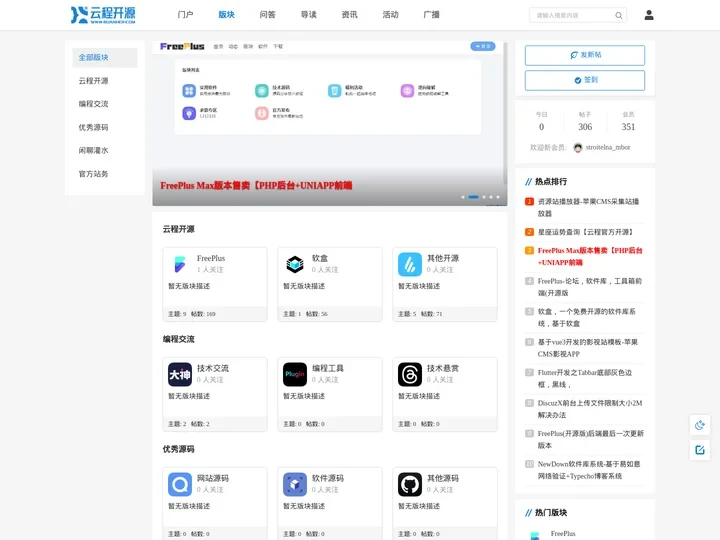
Task: Click the floating theme toggle icon
Action: (700, 425)
